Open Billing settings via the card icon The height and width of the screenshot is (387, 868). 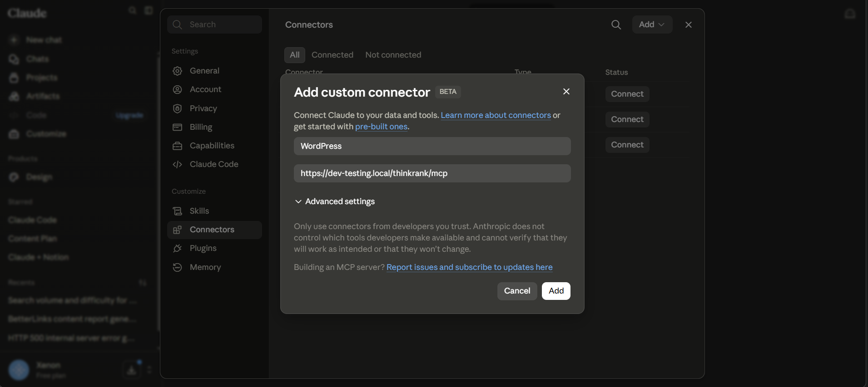click(x=178, y=127)
